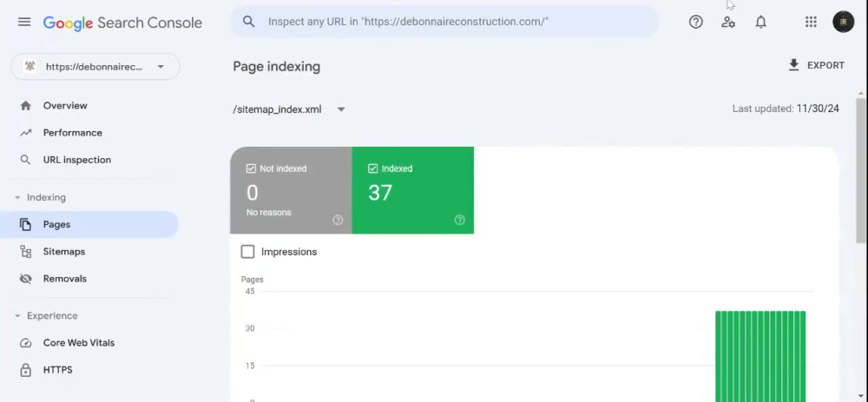The height and width of the screenshot is (402, 868).
Task: Click the Overview home icon
Action: click(25, 106)
